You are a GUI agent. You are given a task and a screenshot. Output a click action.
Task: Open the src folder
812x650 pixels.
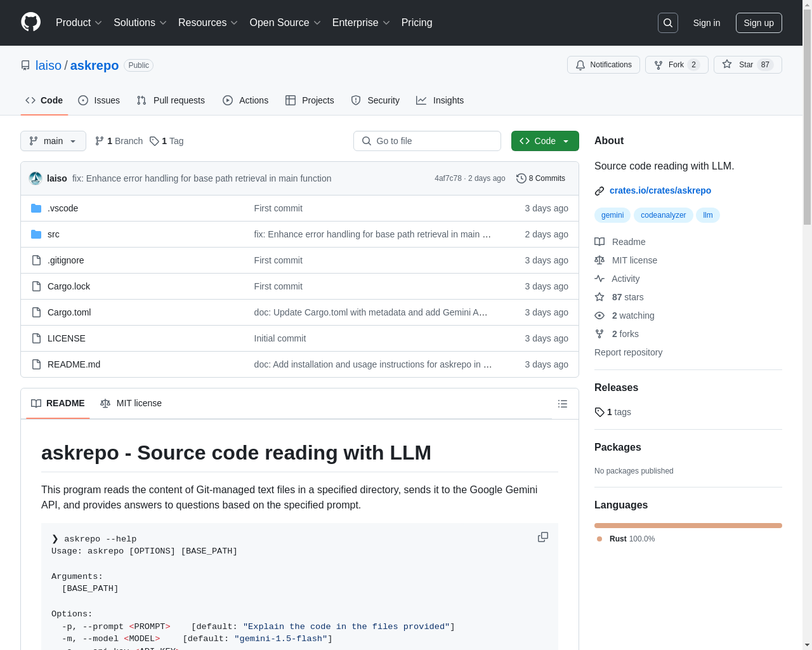pos(53,234)
